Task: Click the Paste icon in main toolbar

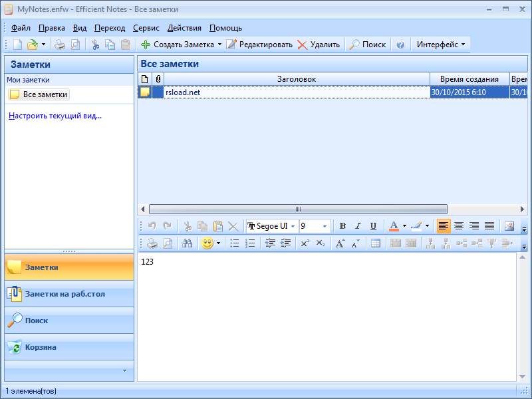Action: tap(126, 45)
